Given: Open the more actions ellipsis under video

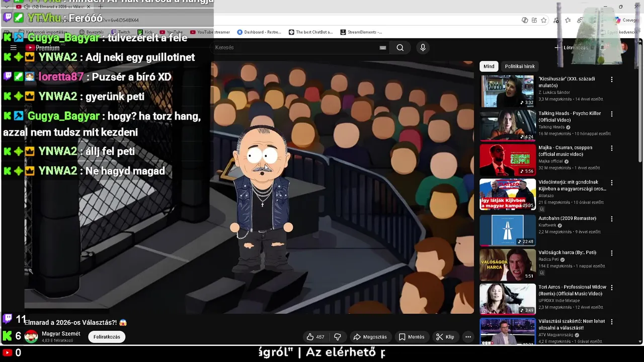Looking at the screenshot, I should pyautogui.click(x=468, y=337).
